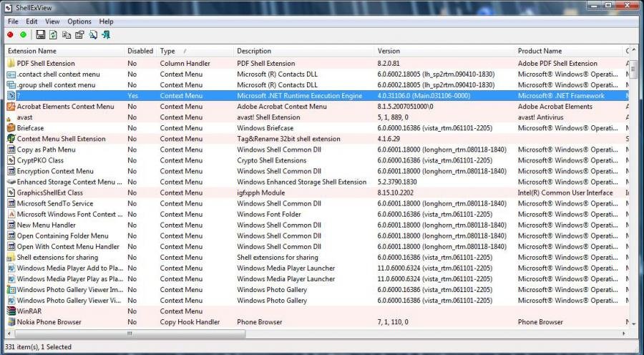Click the green Enable Selected Items icon
This screenshot has height=355, width=644.
pos(24,35)
